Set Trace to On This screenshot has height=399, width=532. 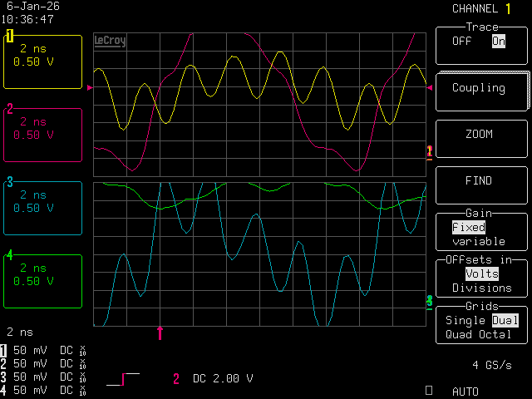pos(498,41)
